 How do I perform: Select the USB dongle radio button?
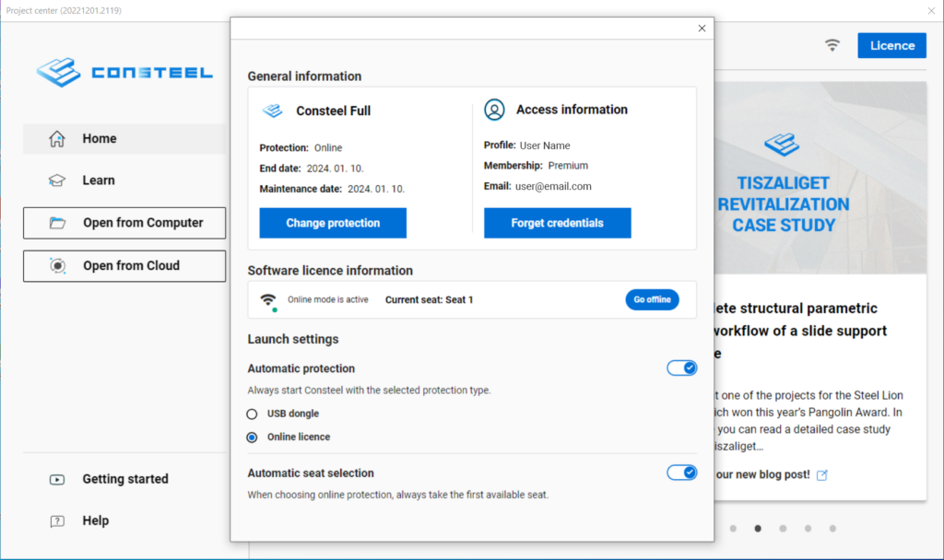(252, 414)
